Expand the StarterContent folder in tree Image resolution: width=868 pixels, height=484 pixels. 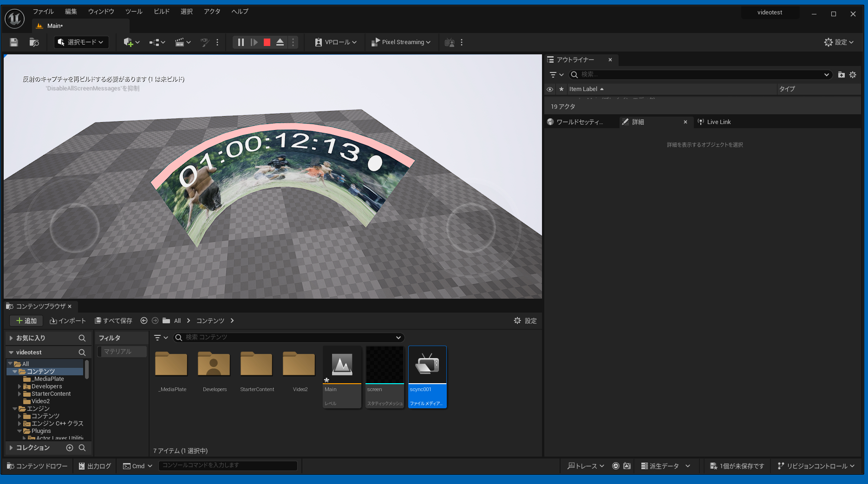(20, 394)
